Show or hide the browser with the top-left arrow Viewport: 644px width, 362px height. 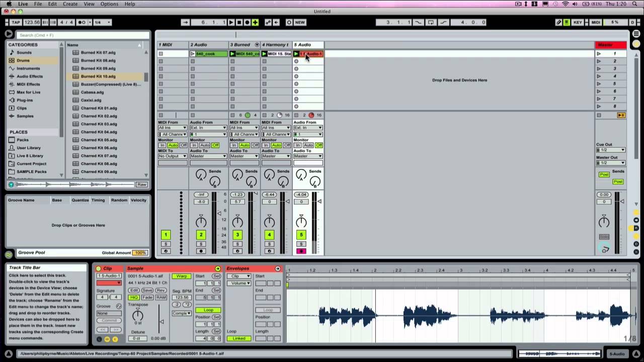point(9,34)
